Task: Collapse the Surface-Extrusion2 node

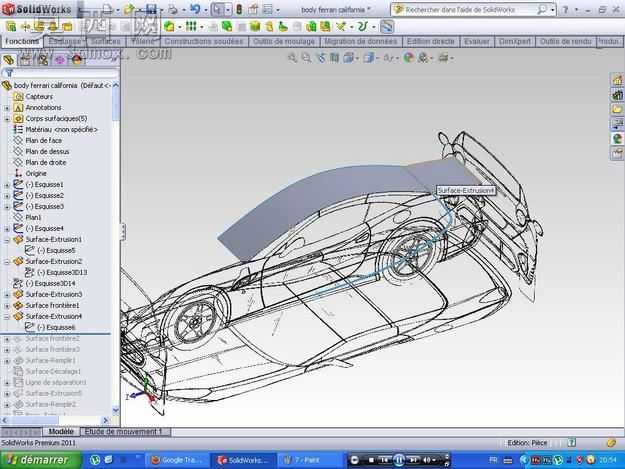Action: [x=7, y=262]
